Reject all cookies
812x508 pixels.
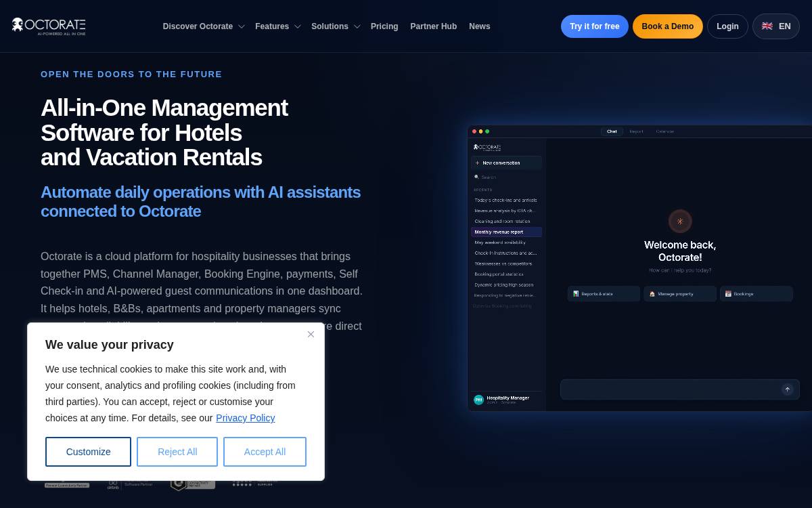coord(177,452)
